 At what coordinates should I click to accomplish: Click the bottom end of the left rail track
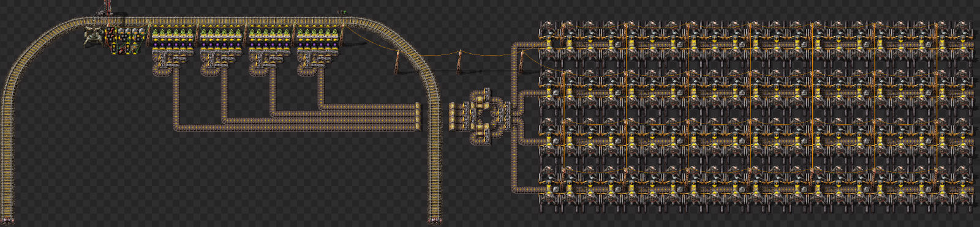click(x=7, y=220)
